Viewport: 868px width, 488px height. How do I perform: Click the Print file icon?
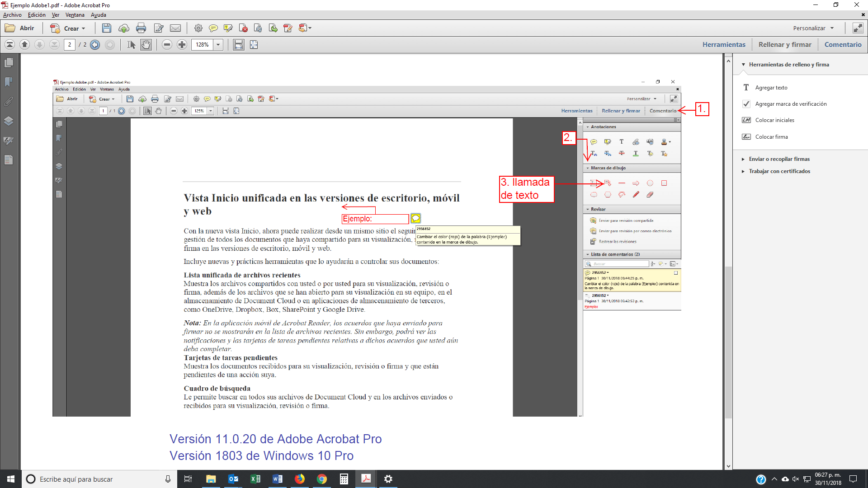click(141, 28)
